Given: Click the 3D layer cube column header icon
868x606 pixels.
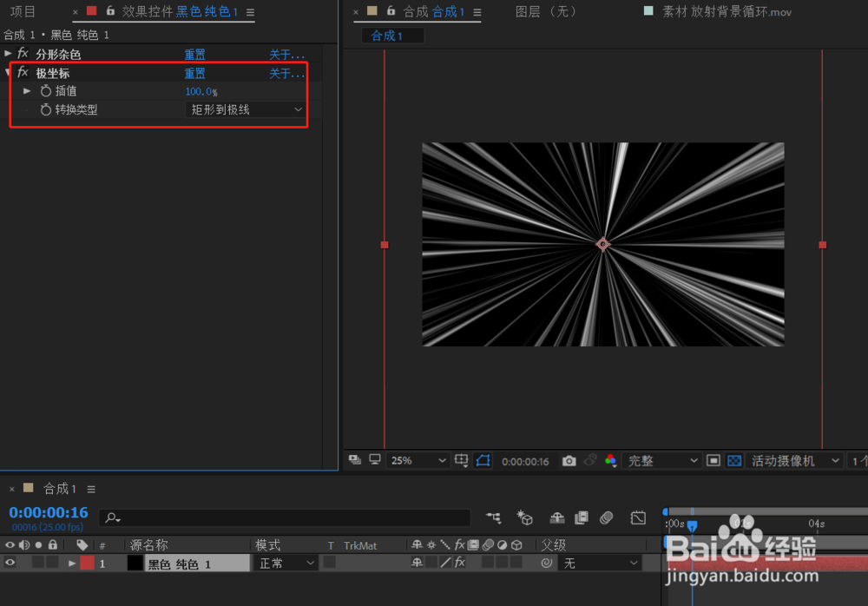Looking at the screenshot, I should pos(516,545).
